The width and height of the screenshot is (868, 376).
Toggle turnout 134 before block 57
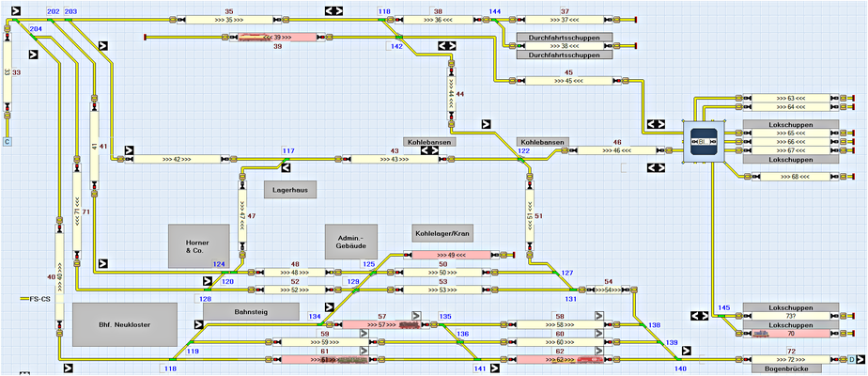321,324
